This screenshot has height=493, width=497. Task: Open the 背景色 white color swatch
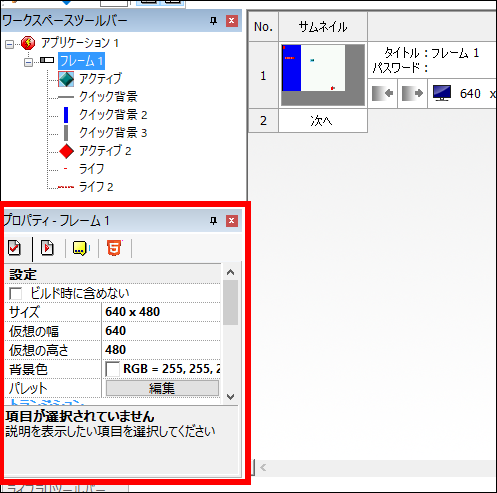pyautogui.click(x=112, y=369)
